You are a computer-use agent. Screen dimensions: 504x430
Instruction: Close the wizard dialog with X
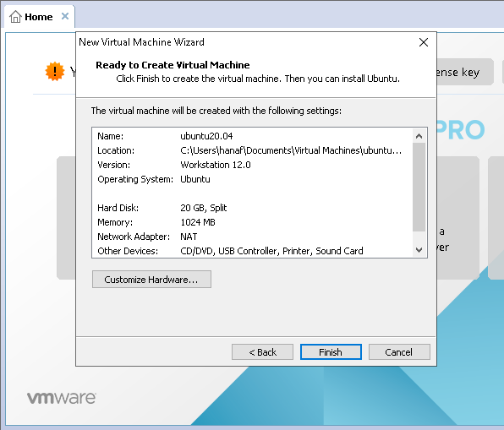pos(424,42)
